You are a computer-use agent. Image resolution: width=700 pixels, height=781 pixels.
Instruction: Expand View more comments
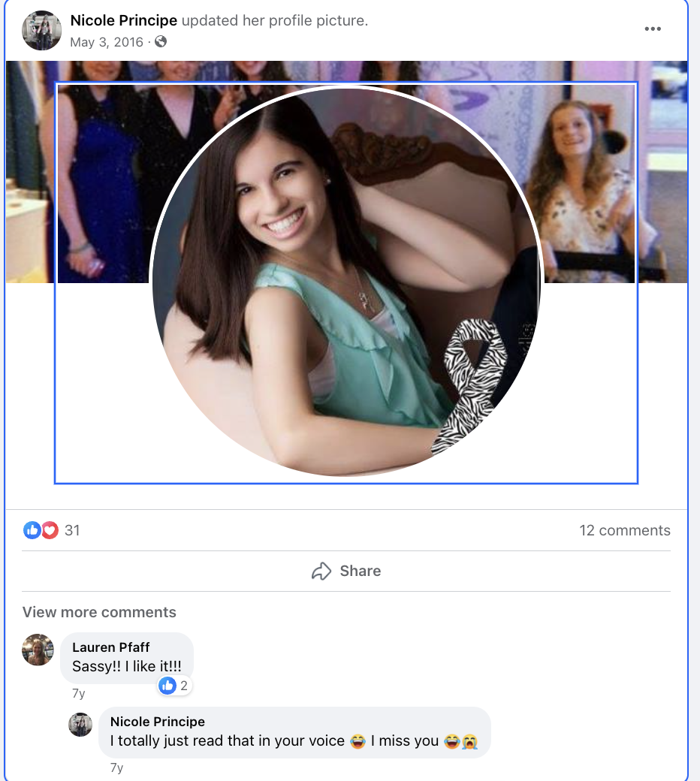click(x=99, y=612)
